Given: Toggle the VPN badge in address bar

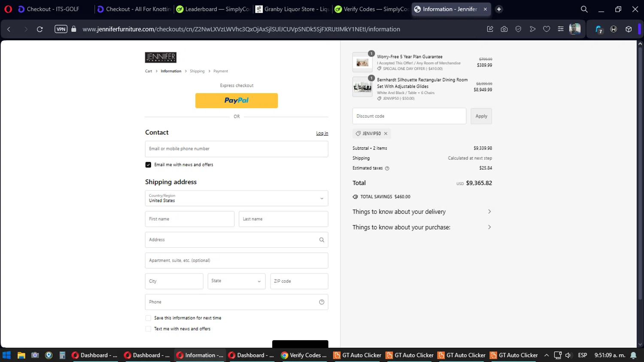Looking at the screenshot, I should coord(61,29).
